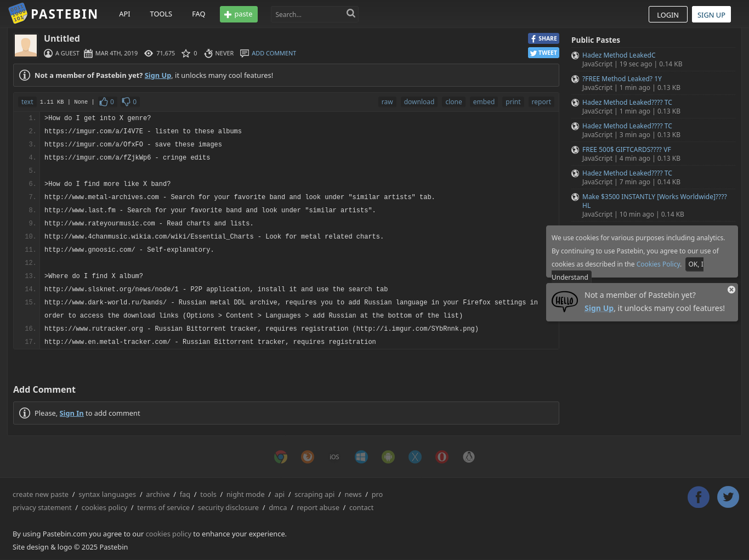Click the Android app icon
This screenshot has height=560, width=749.
388,457
